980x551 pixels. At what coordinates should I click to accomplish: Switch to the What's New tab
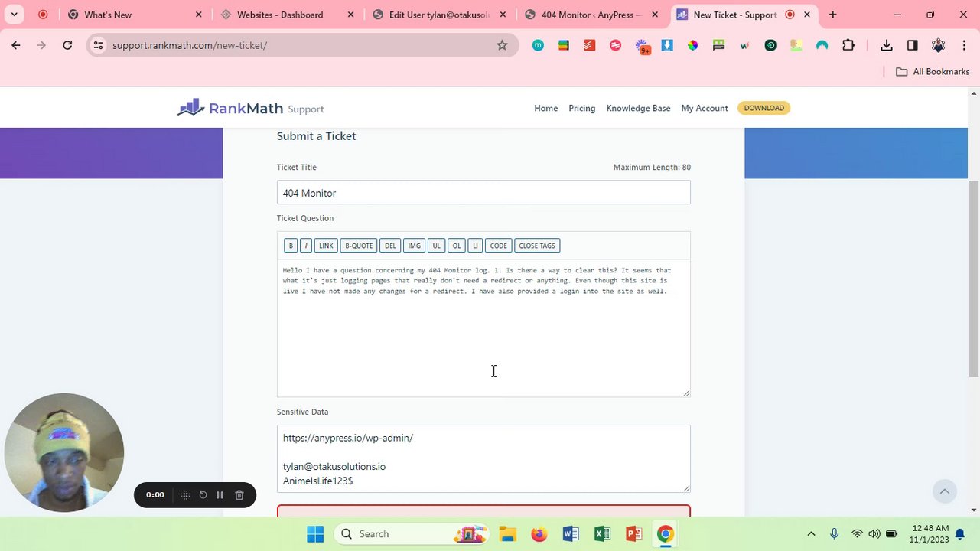point(134,15)
